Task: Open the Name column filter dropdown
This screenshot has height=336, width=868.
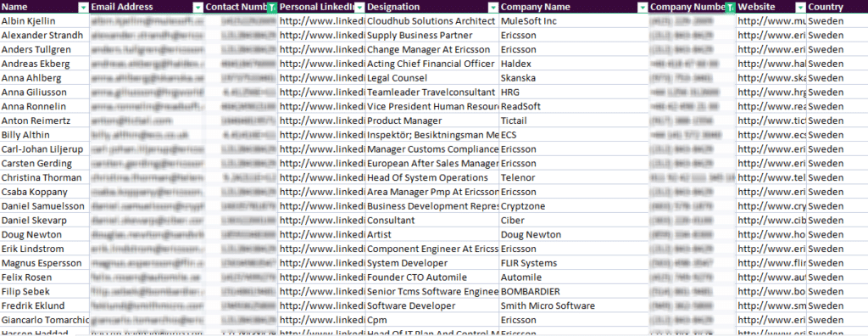Action: click(83, 7)
